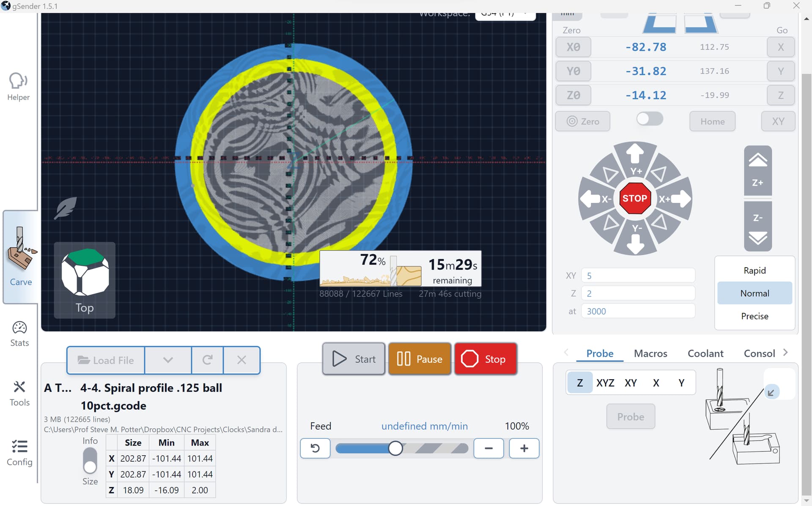Select Rapid jog preset

point(754,271)
